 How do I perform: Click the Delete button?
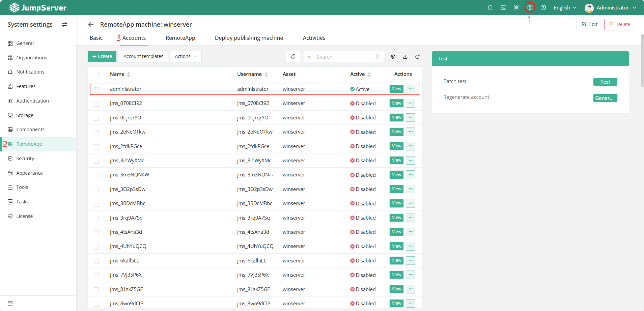[x=620, y=24]
